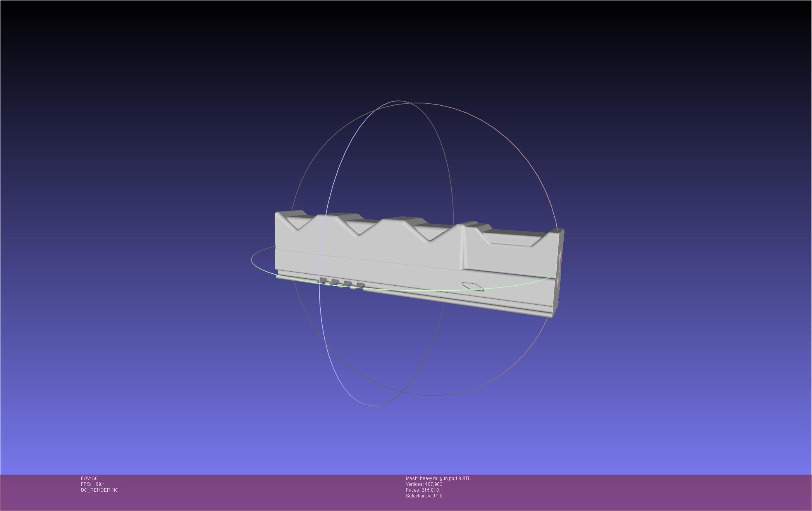Click the gray railgun part 3D model
This screenshot has height=511, width=812.
click(420, 264)
